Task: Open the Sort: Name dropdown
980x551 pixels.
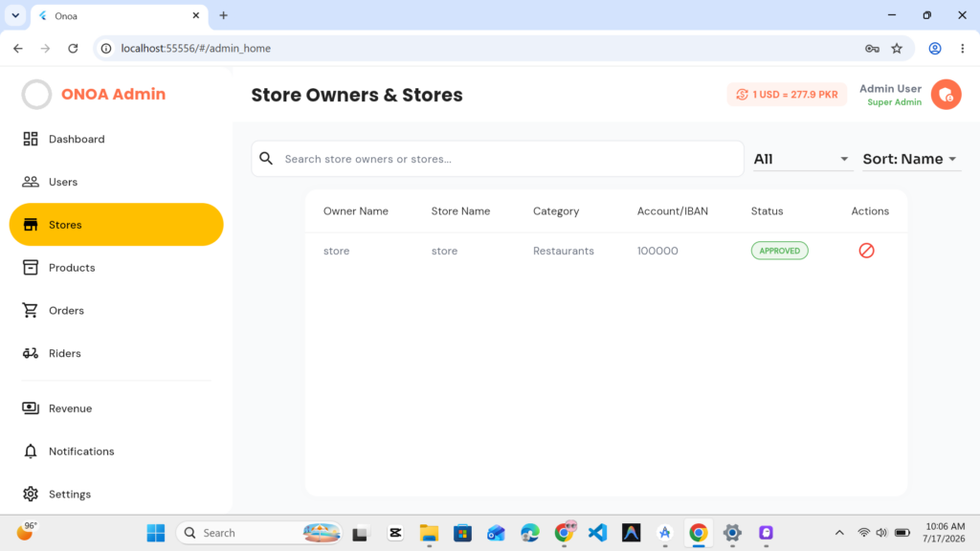Action: [911, 159]
